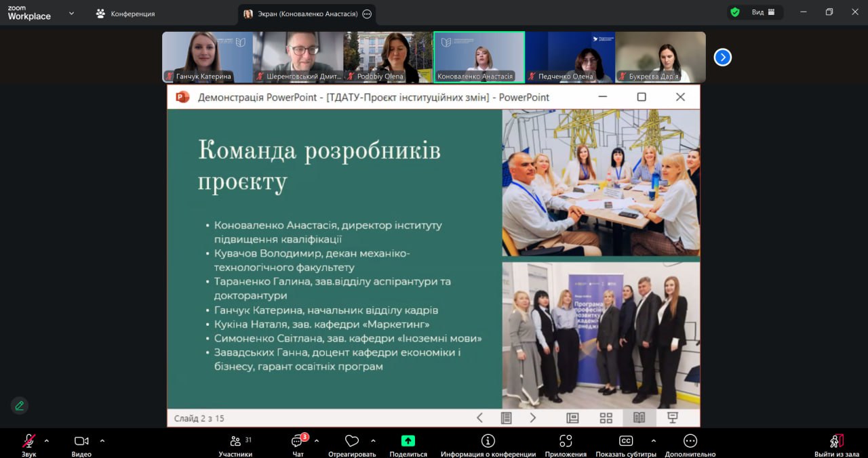
Task: Click Zoom Workplace logo
Action: [29, 13]
